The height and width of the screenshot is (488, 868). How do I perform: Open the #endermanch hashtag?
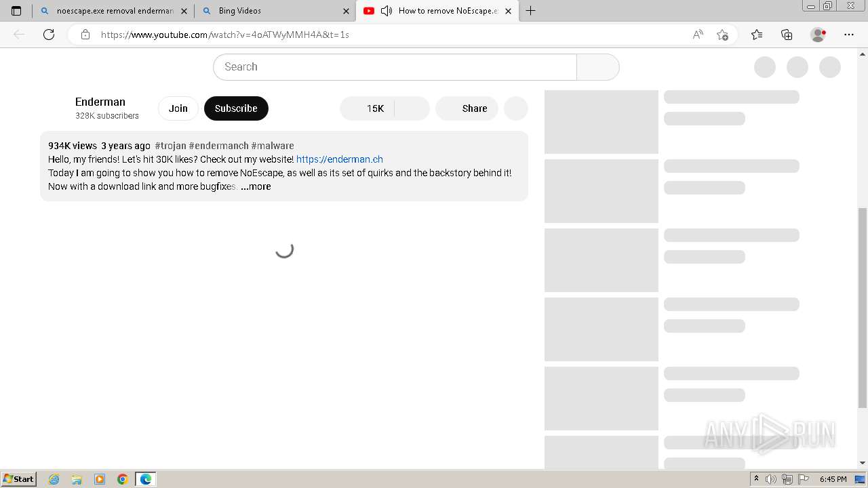click(x=218, y=146)
